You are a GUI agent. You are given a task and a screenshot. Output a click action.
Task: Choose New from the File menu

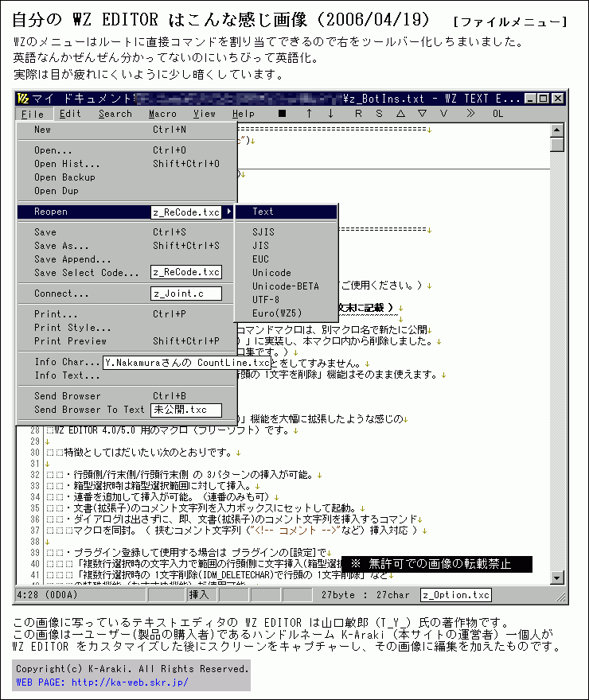pyautogui.click(x=127, y=130)
